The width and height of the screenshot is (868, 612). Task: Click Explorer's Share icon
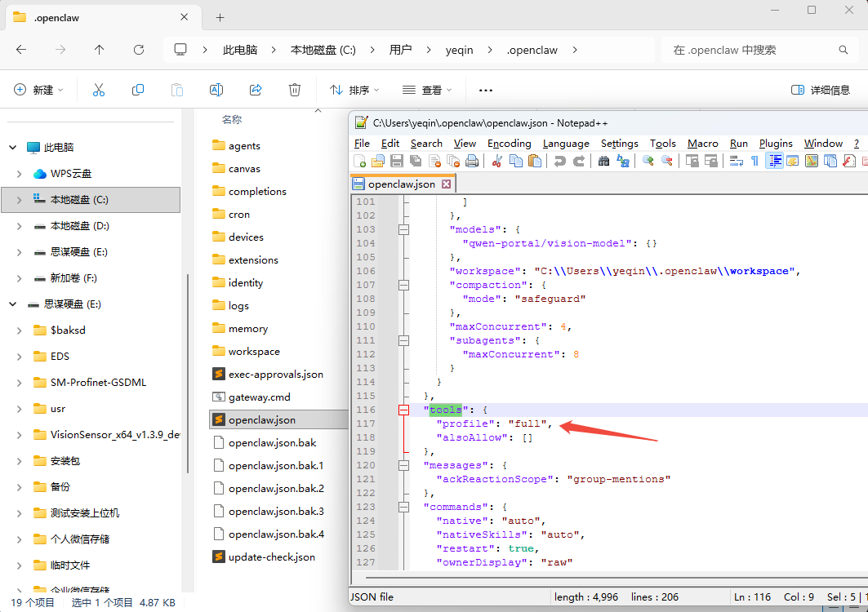(x=256, y=90)
